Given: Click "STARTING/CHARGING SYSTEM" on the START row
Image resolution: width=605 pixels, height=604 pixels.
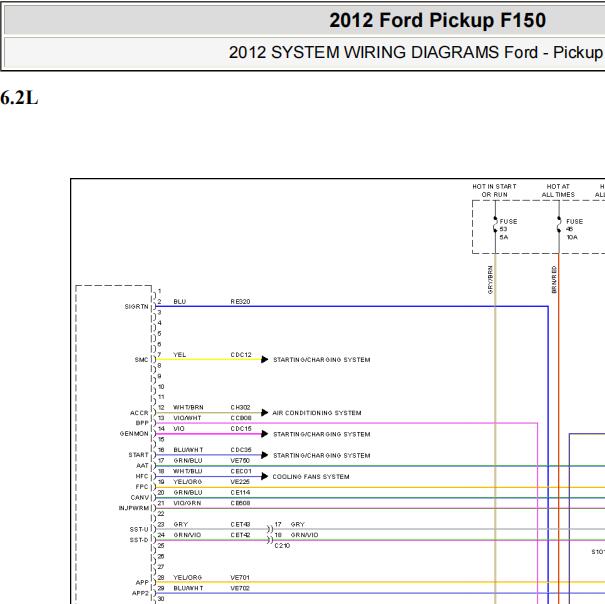Looking at the screenshot, I should pyautogui.click(x=322, y=455).
